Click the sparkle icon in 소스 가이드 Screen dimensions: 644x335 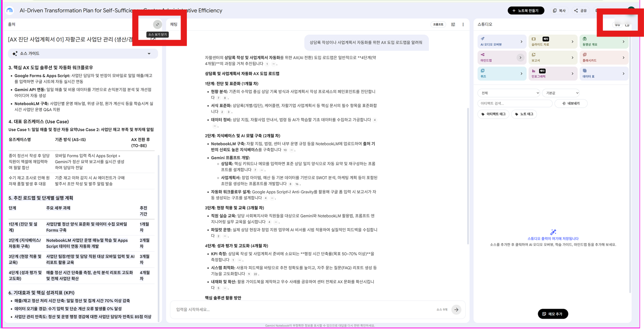(x=15, y=54)
